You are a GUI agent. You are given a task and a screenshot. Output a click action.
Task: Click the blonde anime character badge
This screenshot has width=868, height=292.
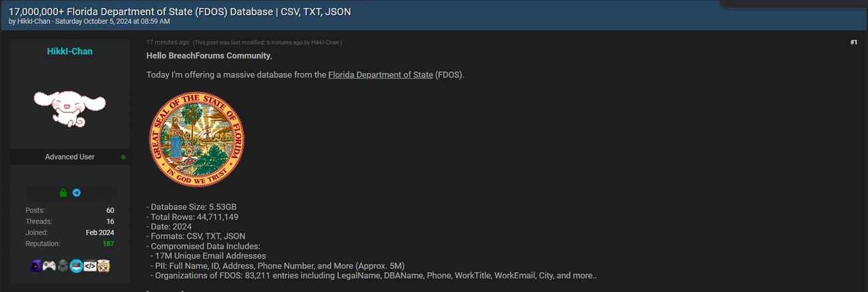(x=103, y=266)
